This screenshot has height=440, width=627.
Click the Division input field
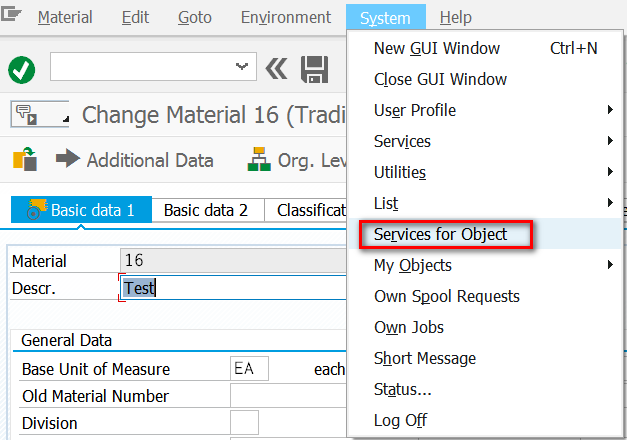tap(244, 422)
